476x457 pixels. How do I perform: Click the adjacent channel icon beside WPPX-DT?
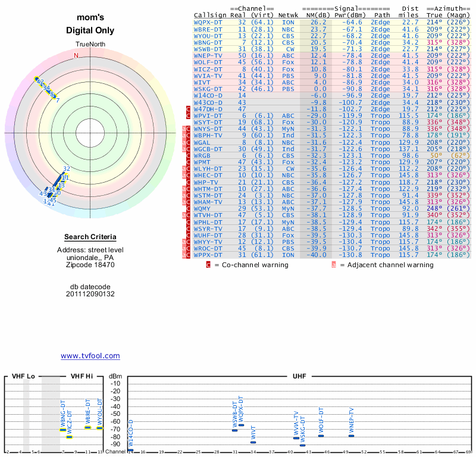(x=183, y=255)
